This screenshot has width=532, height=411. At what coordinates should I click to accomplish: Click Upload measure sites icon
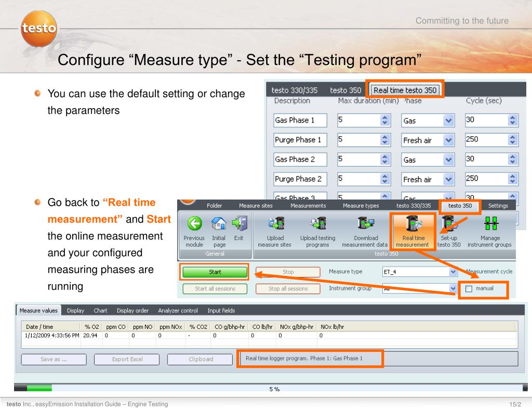tap(276, 223)
